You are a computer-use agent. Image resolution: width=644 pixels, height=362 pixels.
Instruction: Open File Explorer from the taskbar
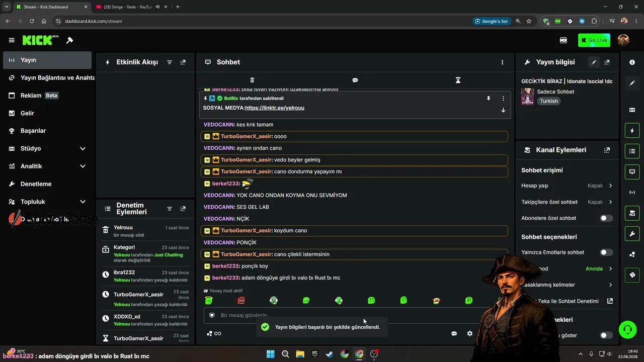(x=300, y=354)
